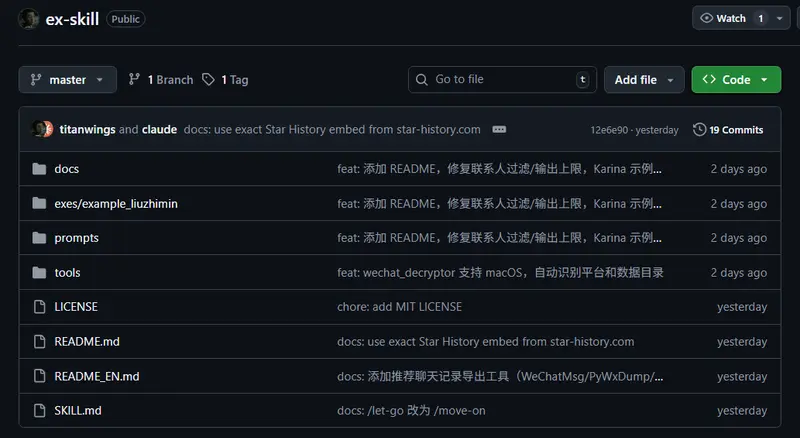Click the docs folder icon
The height and width of the screenshot is (438, 800).
tap(39, 169)
